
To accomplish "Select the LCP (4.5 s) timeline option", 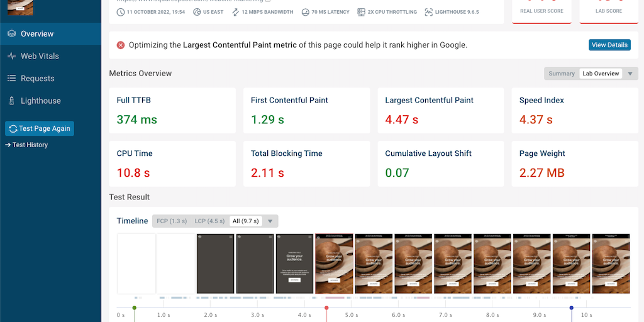I will 209,221.
